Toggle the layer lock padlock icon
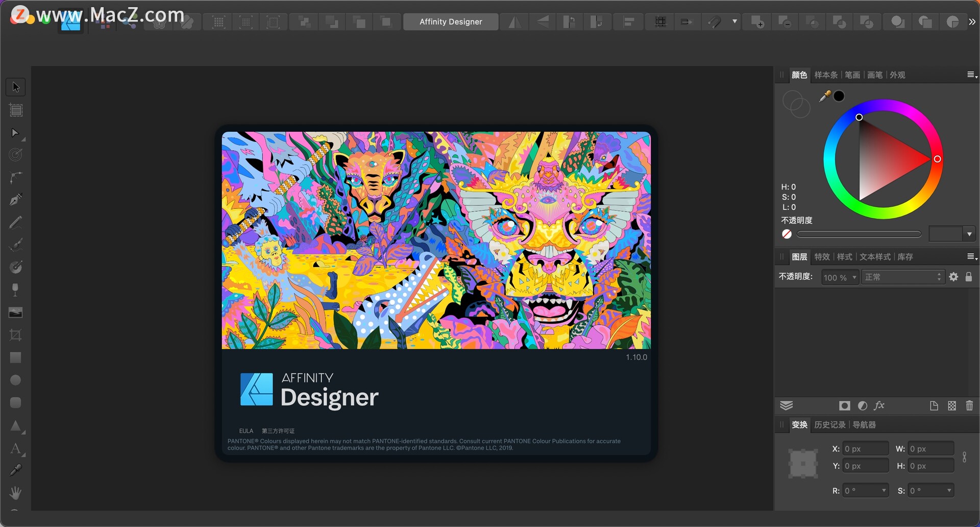 [969, 277]
